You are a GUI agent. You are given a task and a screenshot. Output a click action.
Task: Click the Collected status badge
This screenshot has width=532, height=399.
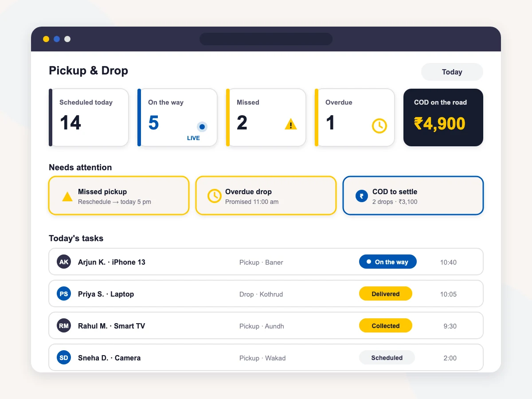(386, 325)
